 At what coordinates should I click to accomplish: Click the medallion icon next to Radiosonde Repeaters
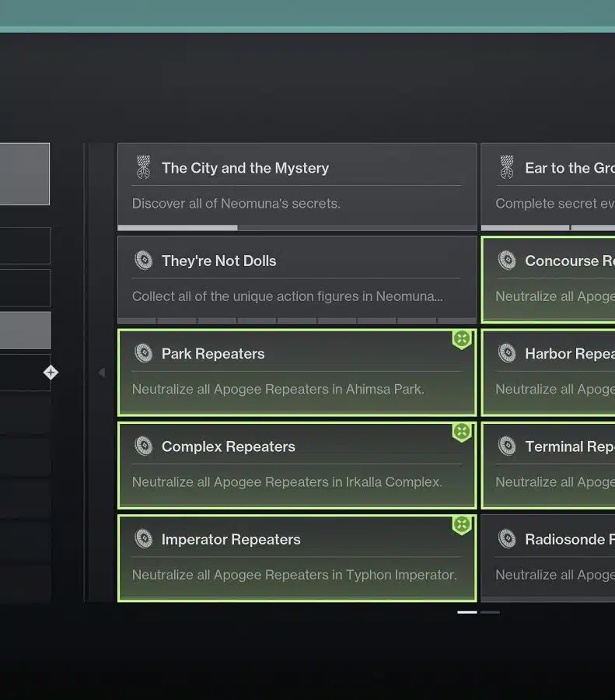[508, 539]
